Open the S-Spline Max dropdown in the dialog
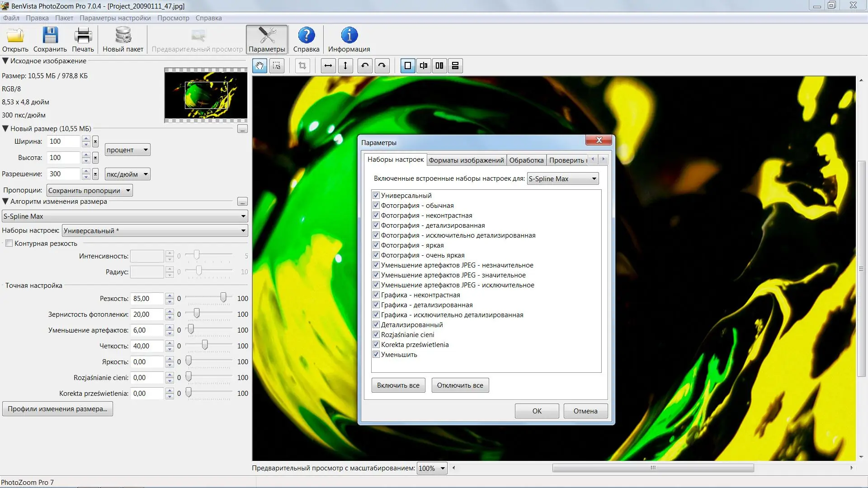 [x=562, y=179]
